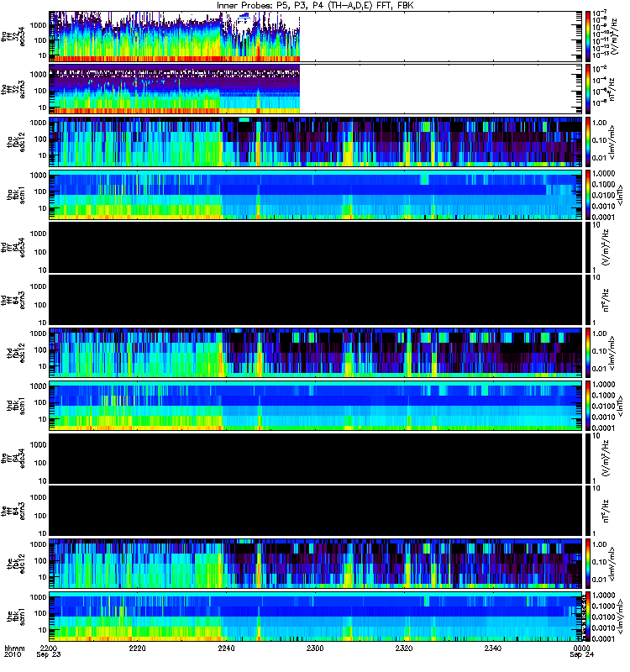Click the tha fbk edc12 spectrogram panel

[316, 142]
